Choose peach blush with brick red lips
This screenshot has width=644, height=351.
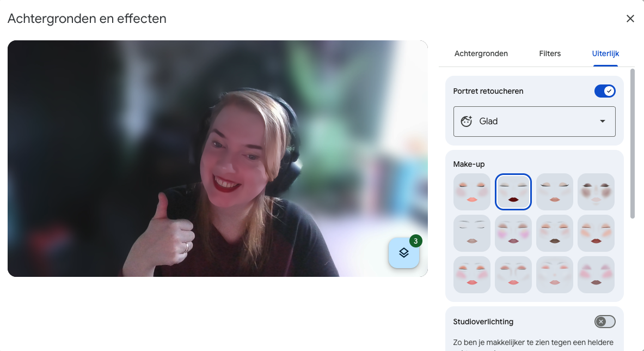pyautogui.click(x=596, y=233)
